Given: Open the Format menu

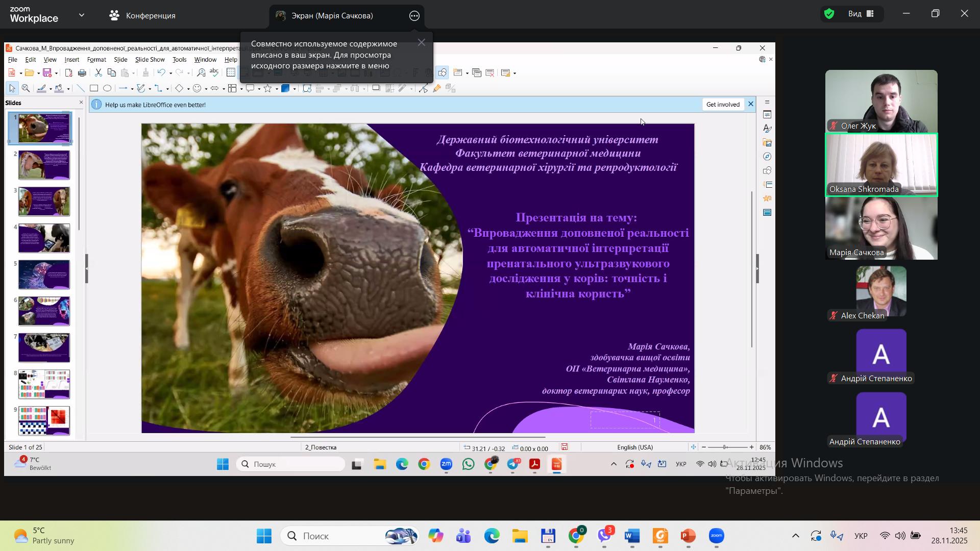Looking at the screenshot, I should coord(96,60).
